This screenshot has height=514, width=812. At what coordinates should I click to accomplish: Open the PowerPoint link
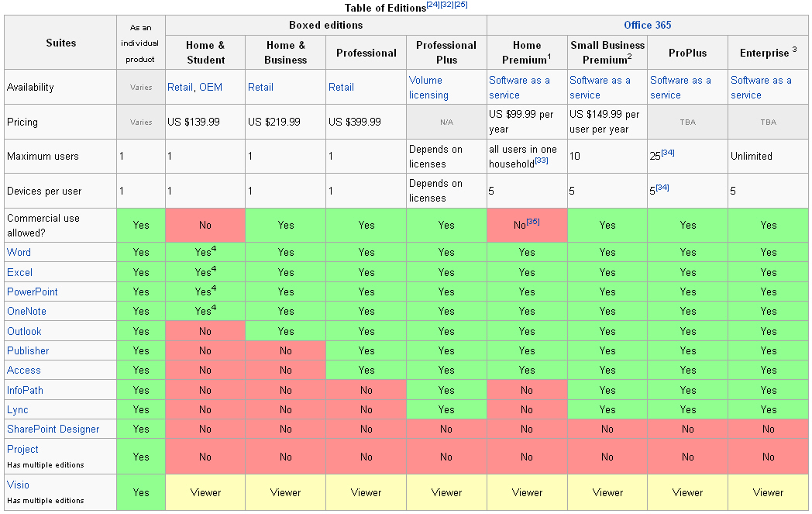tap(32, 291)
